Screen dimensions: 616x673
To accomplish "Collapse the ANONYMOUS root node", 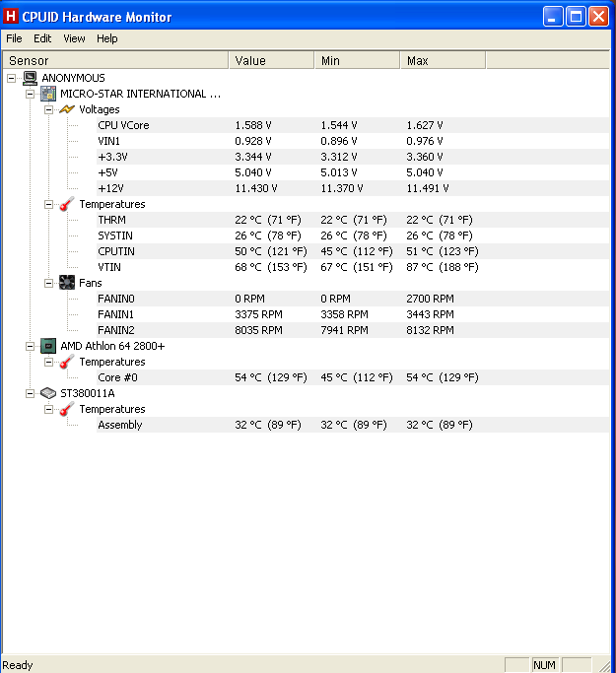I will (12, 78).
